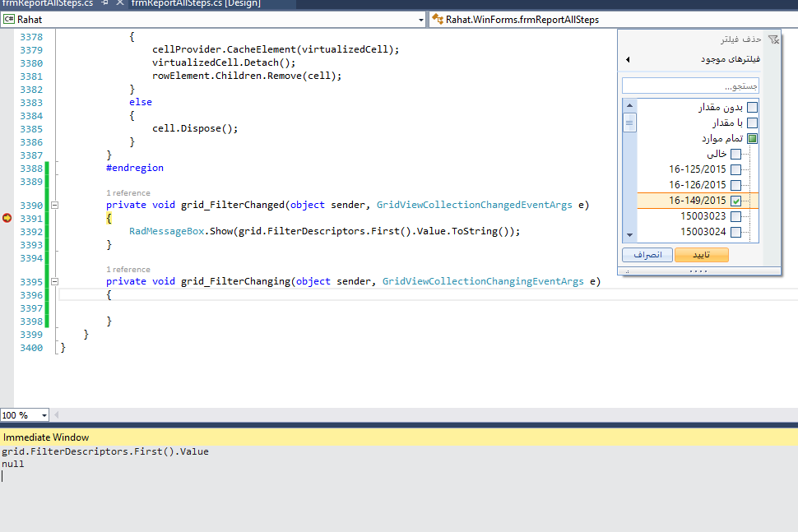Screen dimensions: 798x532
Task: Check the 16-125/2015 filter checkbox
Action: tap(736, 169)
